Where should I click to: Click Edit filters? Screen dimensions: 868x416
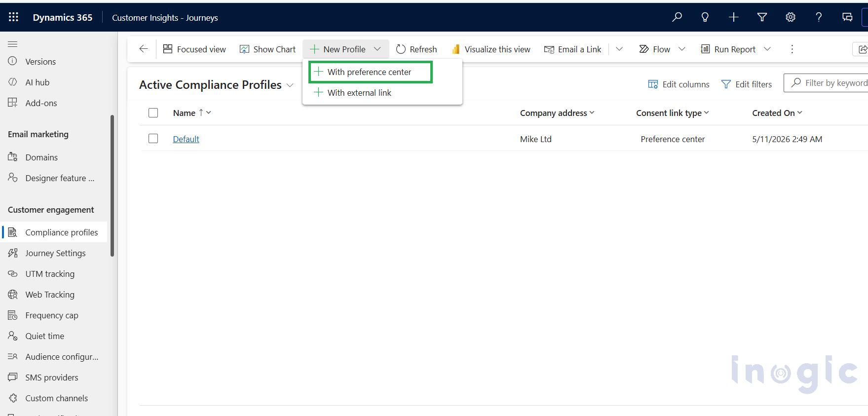pyautogui.click(x=747, y=84)
